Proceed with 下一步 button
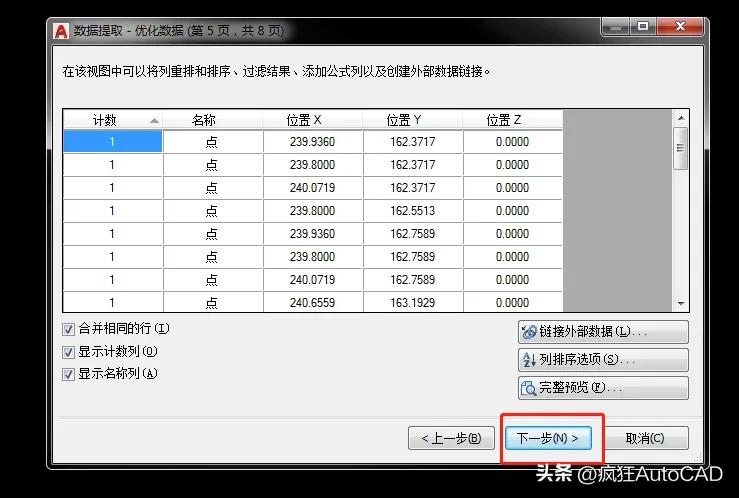This screenshot has height=498, width=739. pos(548,438)
